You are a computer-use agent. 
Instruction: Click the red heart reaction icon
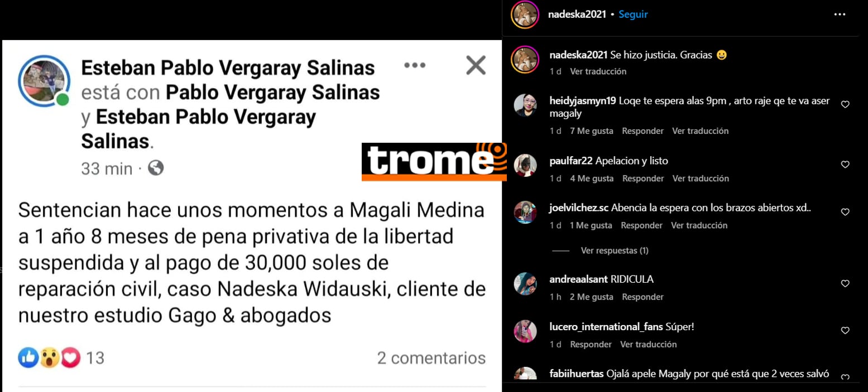click(x=70, y=357)
